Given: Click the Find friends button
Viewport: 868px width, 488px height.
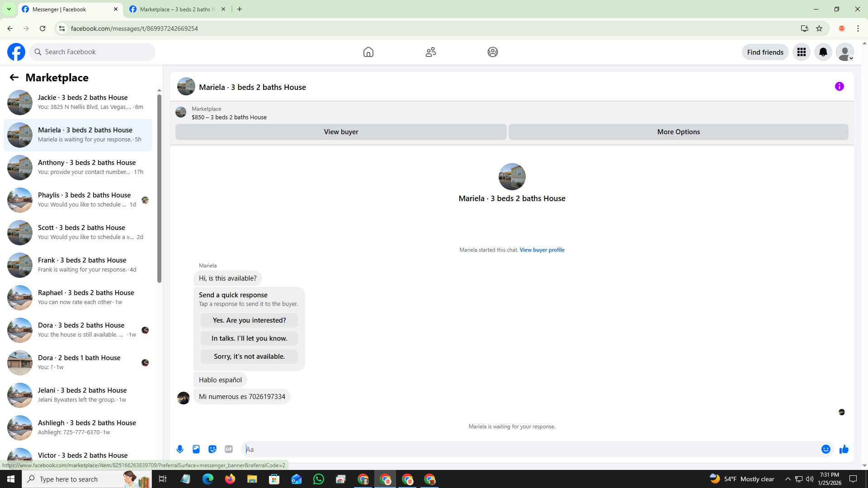Looking at the screenshot, I should pos(765,52).
